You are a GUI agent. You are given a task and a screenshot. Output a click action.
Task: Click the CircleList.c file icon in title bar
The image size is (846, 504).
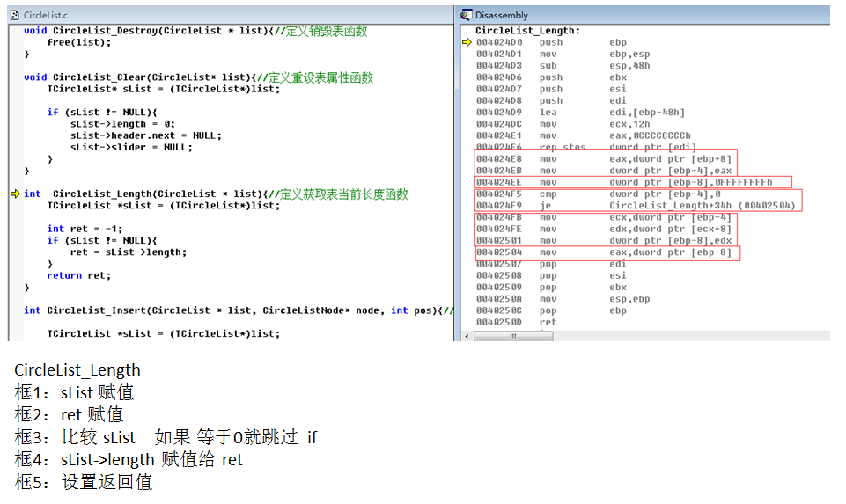[x=15, y=15]
